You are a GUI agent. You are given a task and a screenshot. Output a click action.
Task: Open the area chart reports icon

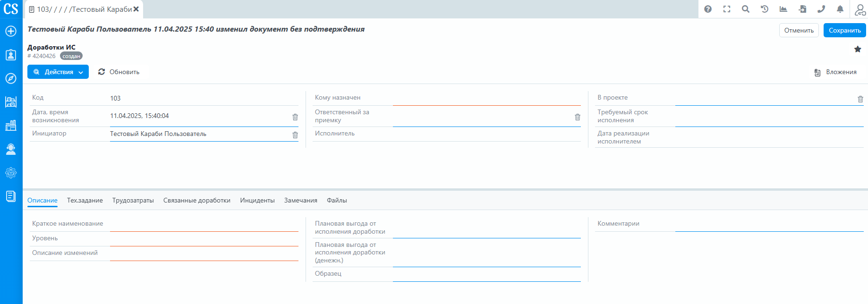[x=783, y=9]
